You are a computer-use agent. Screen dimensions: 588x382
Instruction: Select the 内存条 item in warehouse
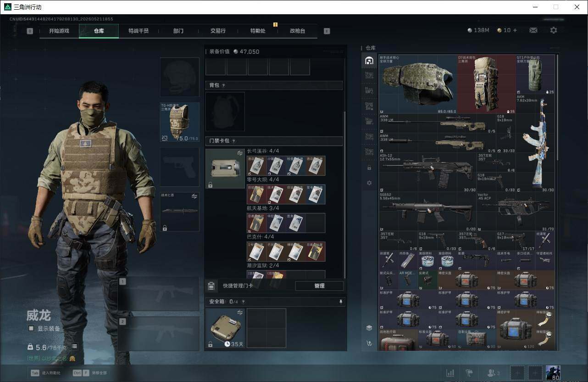408,260
